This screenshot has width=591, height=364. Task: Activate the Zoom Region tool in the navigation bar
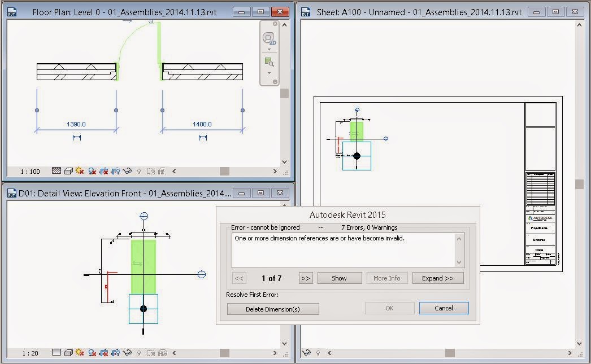pos(269,62)
